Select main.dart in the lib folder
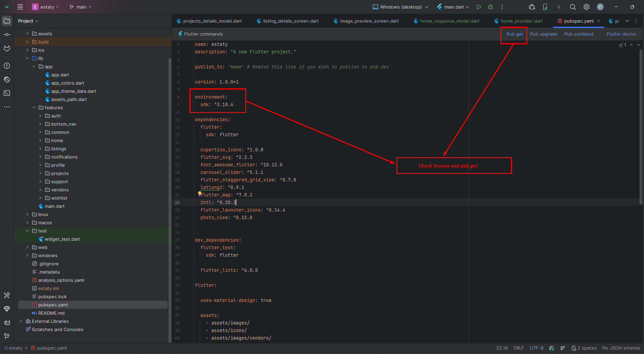This screenshot has width=644, height=354. (x=54, y=206)
